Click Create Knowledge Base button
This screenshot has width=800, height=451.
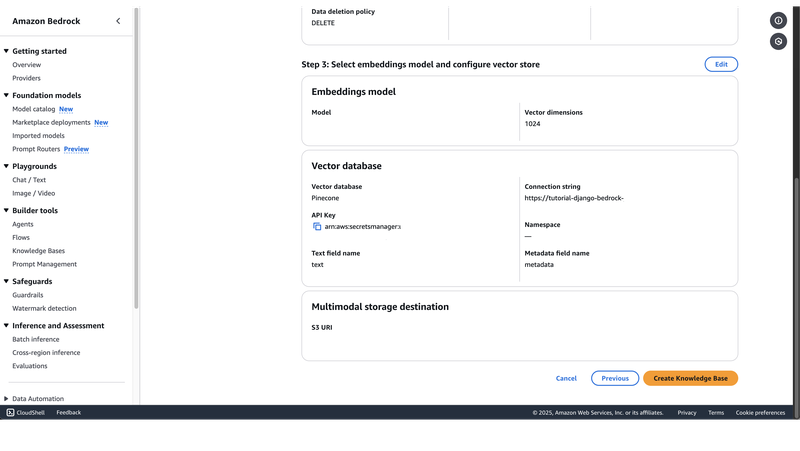690,378
